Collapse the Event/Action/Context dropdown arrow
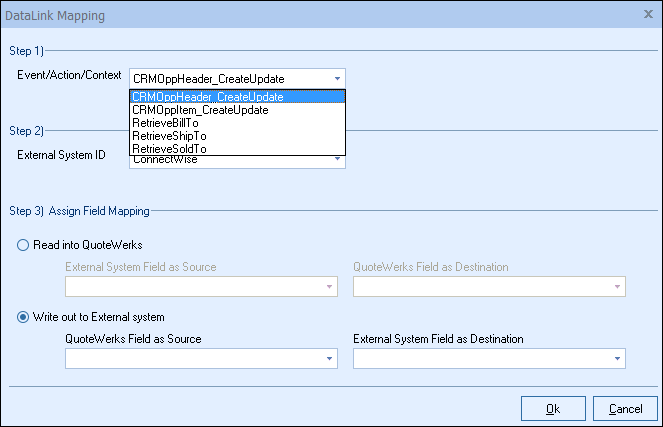 337,78
